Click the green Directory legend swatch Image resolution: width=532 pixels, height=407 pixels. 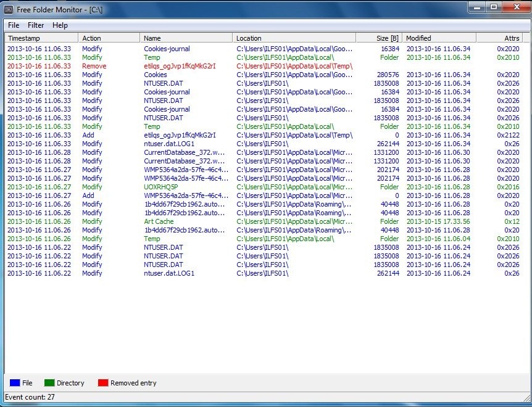click(50, 383)
